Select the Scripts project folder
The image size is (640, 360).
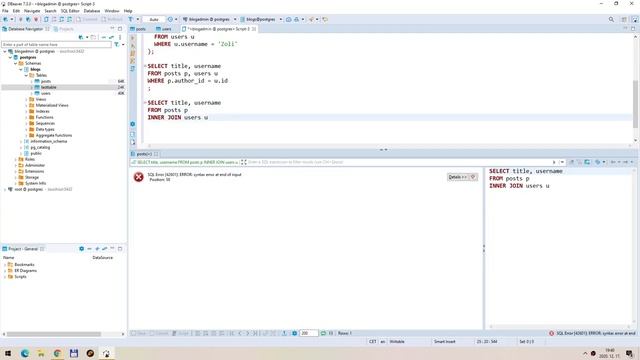coord(20,277)
